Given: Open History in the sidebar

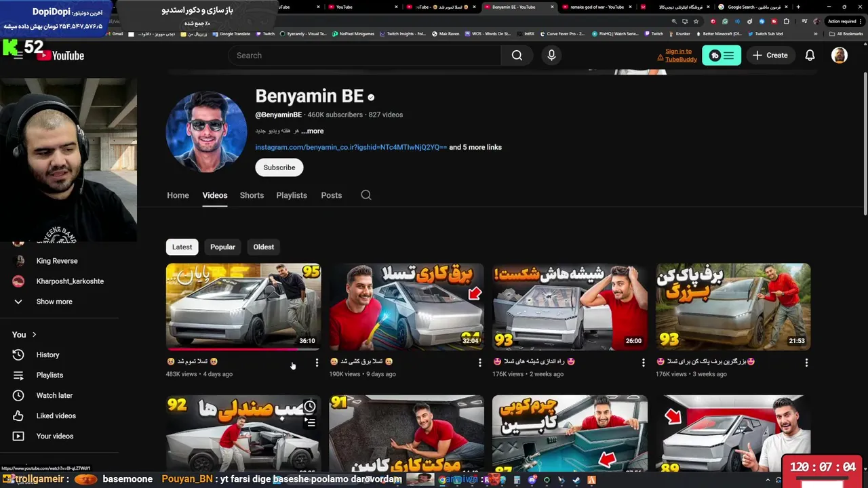Looking at the screenshot, I should click(47, 354).
